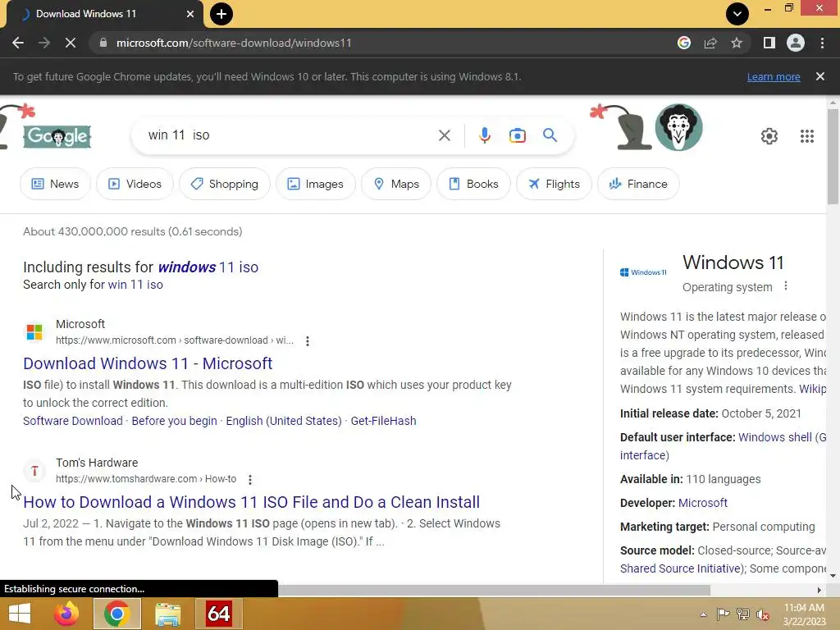Search by image with camera icon
The image size is (840, 630).
coord(517,135)
